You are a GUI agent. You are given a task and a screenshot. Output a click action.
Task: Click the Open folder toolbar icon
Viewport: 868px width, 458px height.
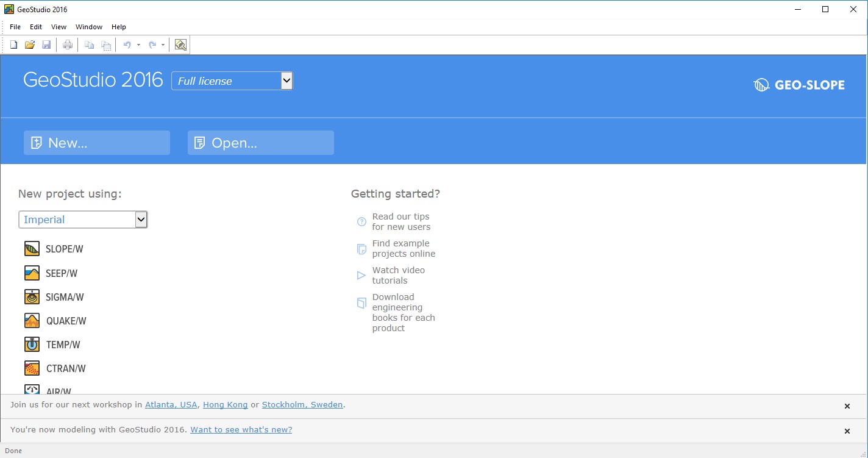tap(30, 45)
